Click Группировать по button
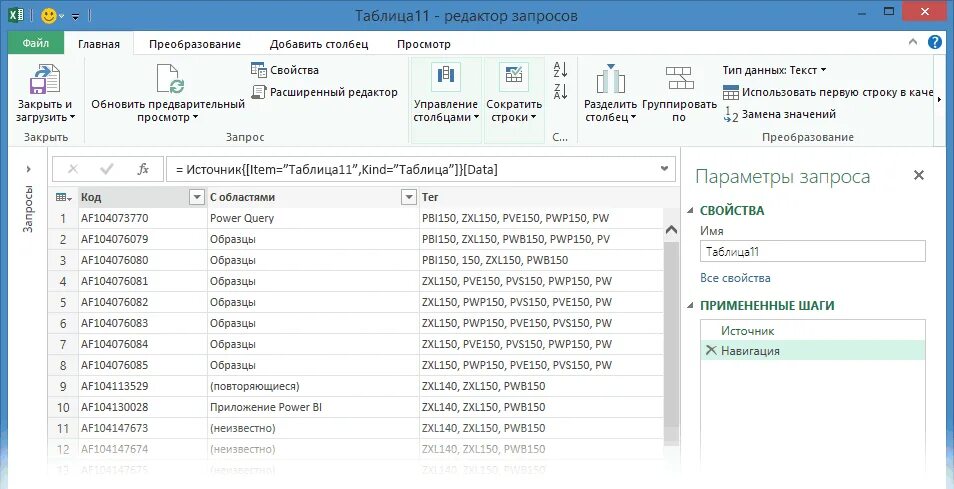The width and height of the screenshot is (954, 489). click(679, 94)
